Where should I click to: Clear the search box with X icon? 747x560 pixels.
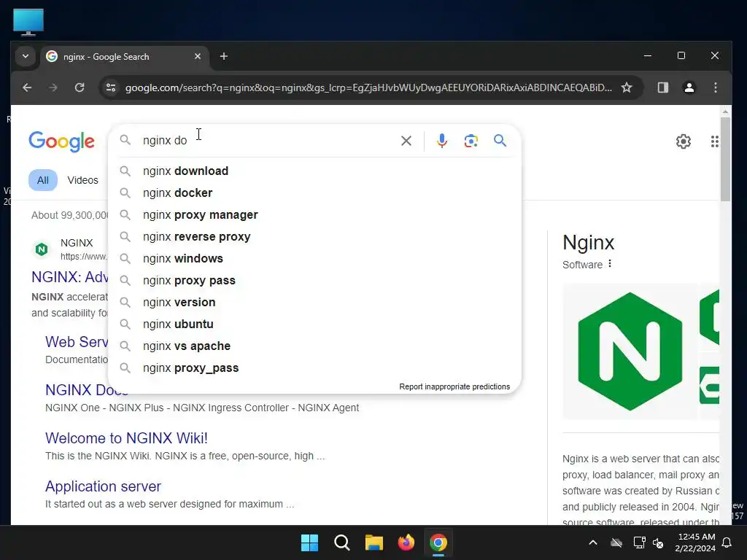406,141
